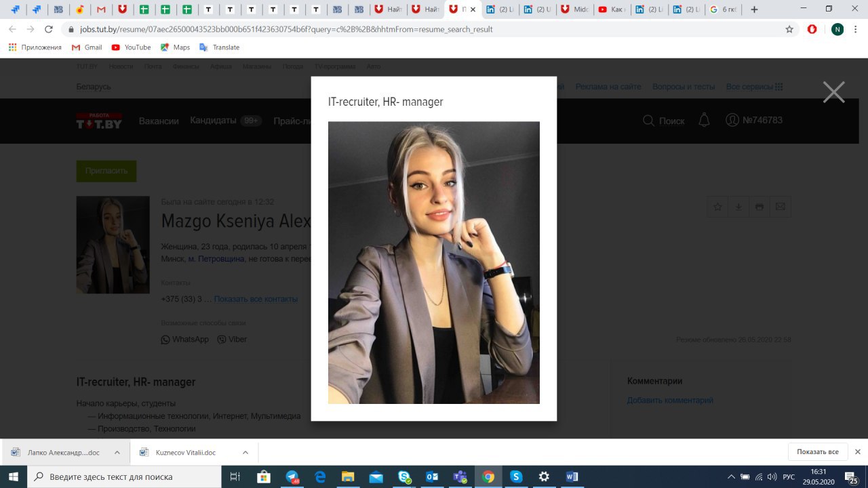The height and width of the screenshot is (488, 868).
Task: Open the Maps bookmark
Action: tap(175, 47)
